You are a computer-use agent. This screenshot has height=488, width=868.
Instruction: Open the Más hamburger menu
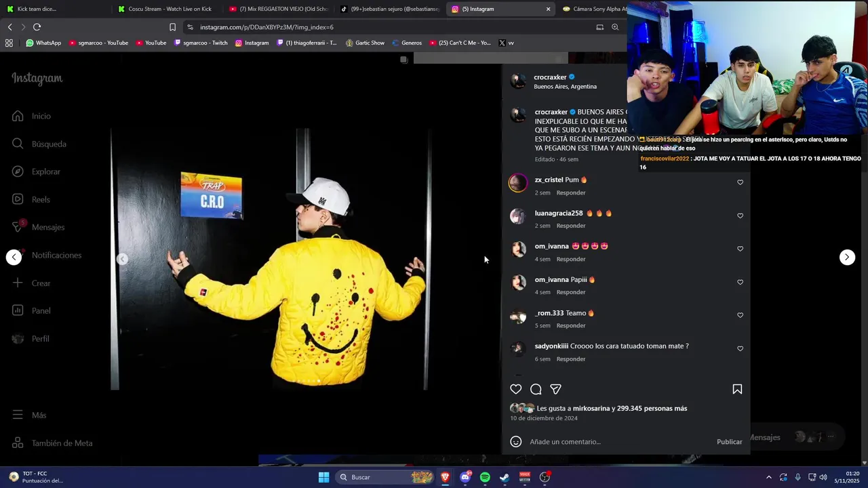click(x=29, y=415)
